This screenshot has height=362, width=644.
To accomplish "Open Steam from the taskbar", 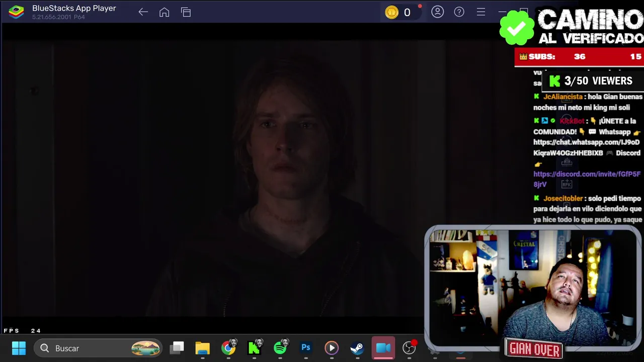I will [357, 348].
